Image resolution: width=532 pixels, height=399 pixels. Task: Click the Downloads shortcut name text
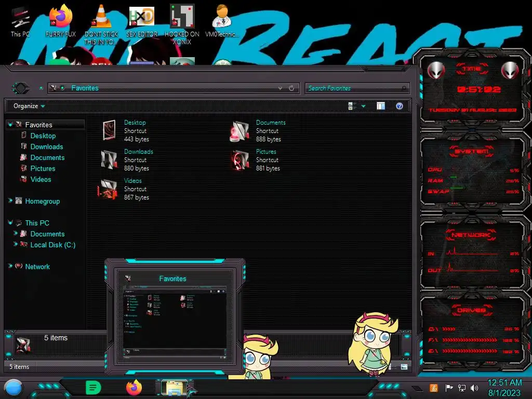pyautogui.click(x=138, y=152)
